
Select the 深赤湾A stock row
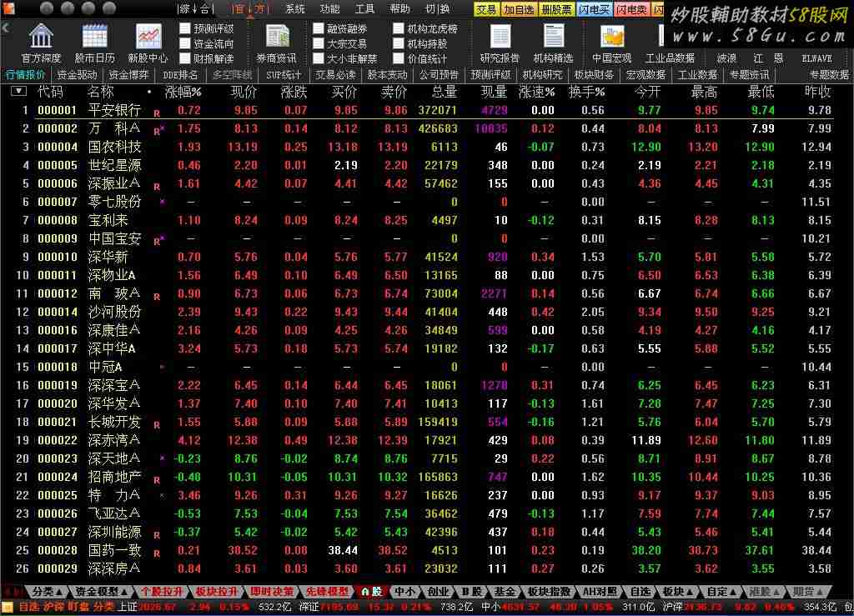click(427, 439)
